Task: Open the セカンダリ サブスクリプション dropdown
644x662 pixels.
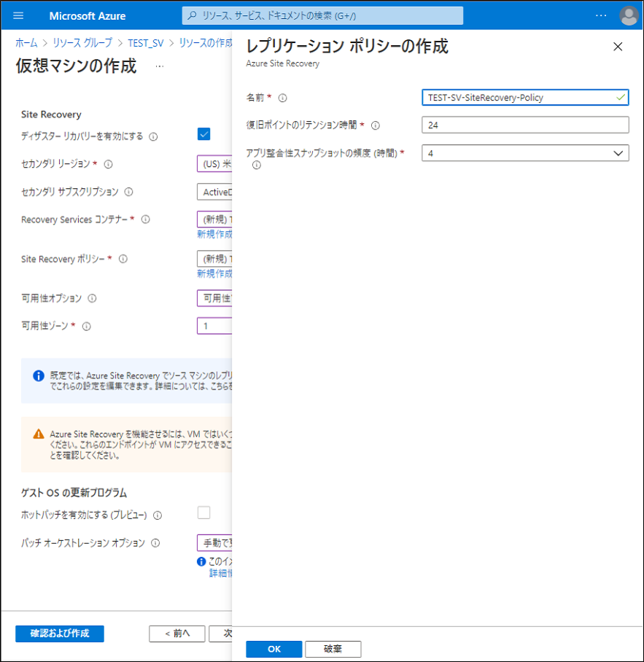Action: coord(214,192)
